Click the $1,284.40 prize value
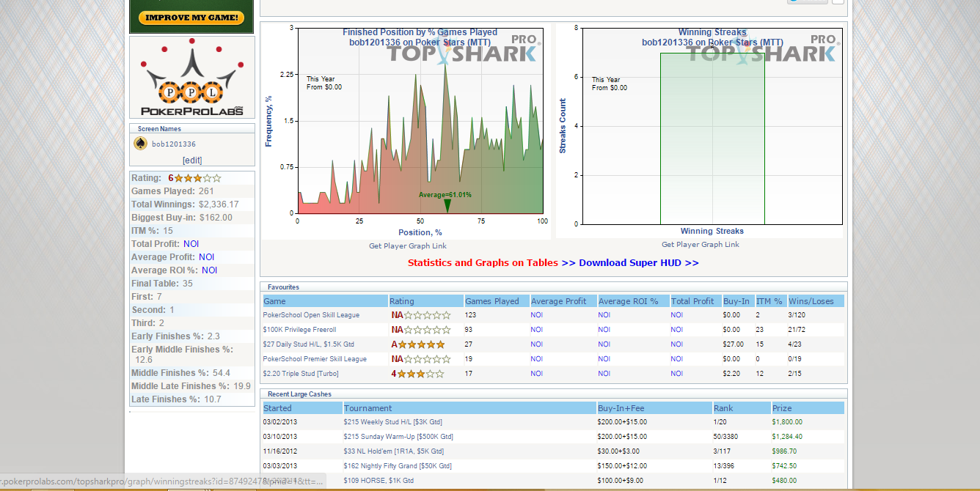This screenshot has height=491, width=980. (x=787, y=437)
